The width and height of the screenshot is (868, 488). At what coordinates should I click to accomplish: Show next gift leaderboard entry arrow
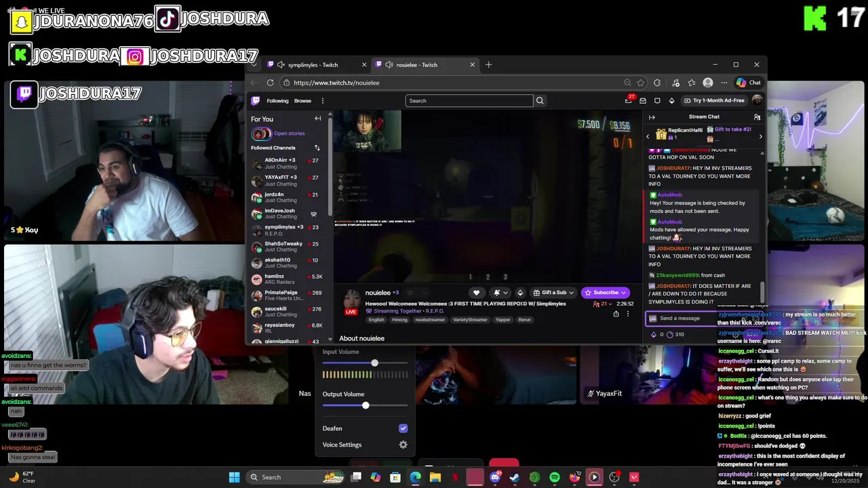[x=760, y=136]
